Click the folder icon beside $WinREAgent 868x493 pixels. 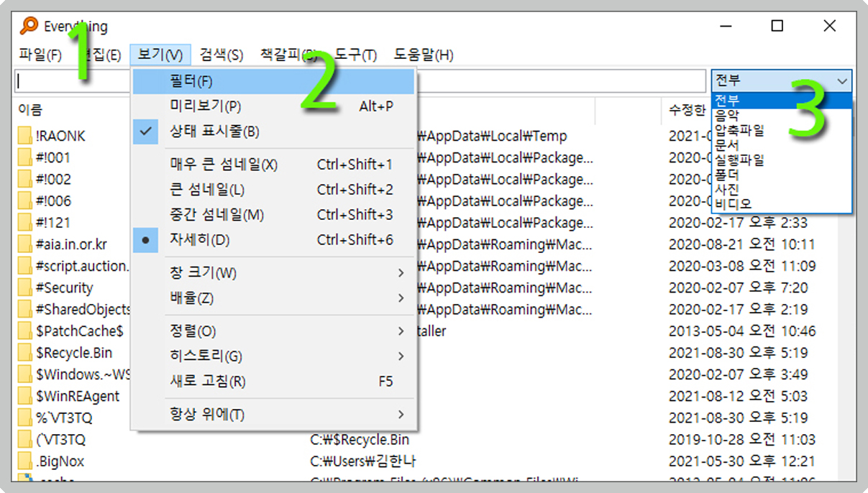point(25,396)
